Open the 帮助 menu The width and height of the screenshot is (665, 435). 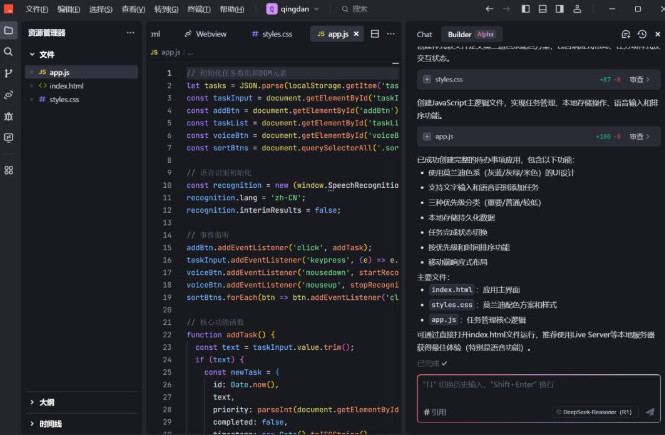coord(232,9)
